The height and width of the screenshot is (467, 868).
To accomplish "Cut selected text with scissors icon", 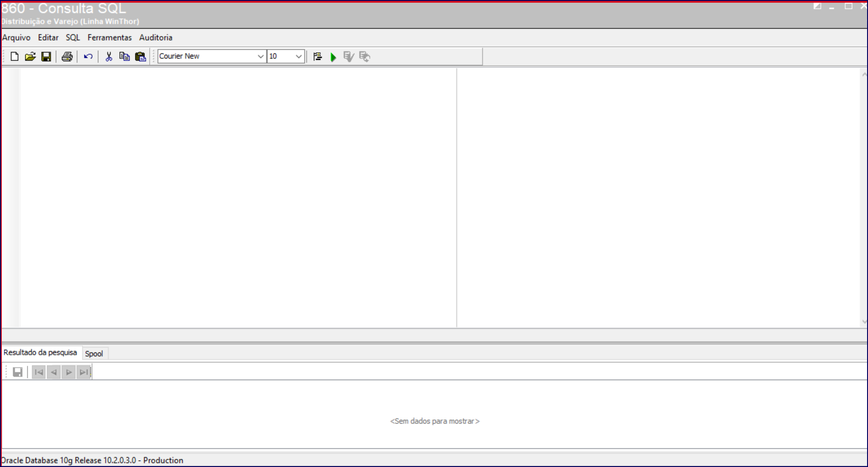I will click(x=109, y=57).
